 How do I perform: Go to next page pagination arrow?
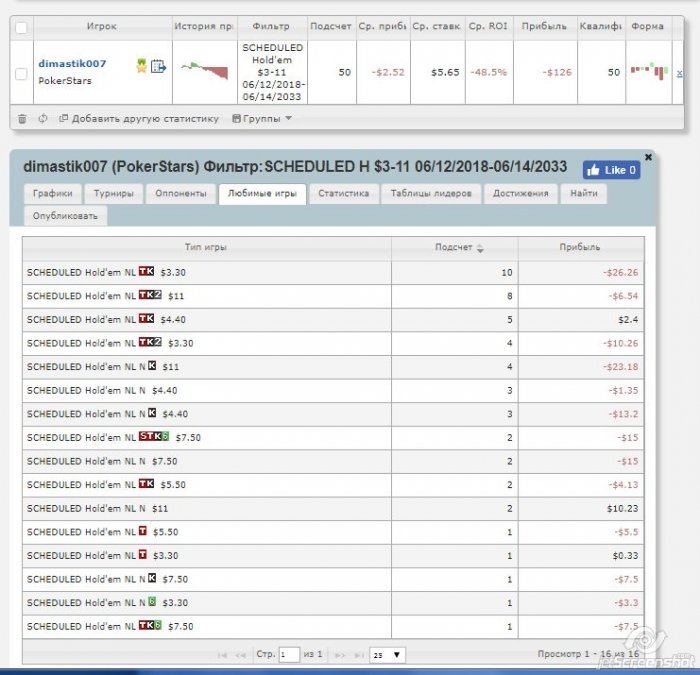pos(340,655)
